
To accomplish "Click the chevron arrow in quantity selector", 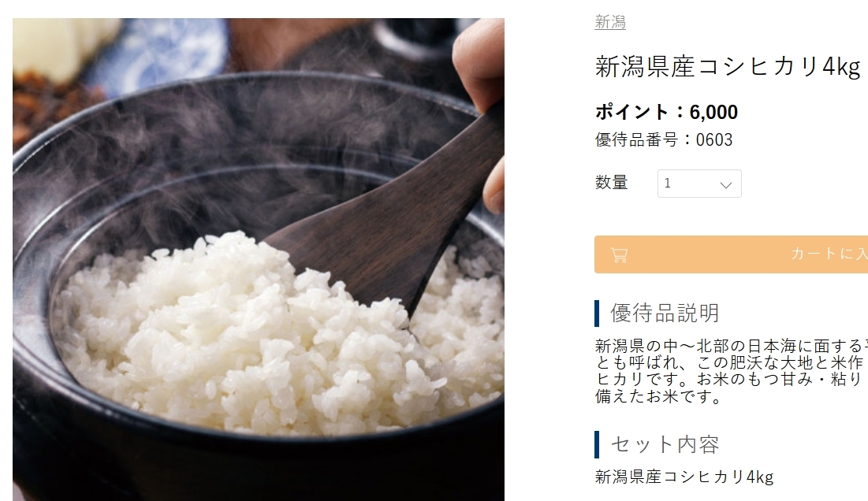I will point(726,184).
